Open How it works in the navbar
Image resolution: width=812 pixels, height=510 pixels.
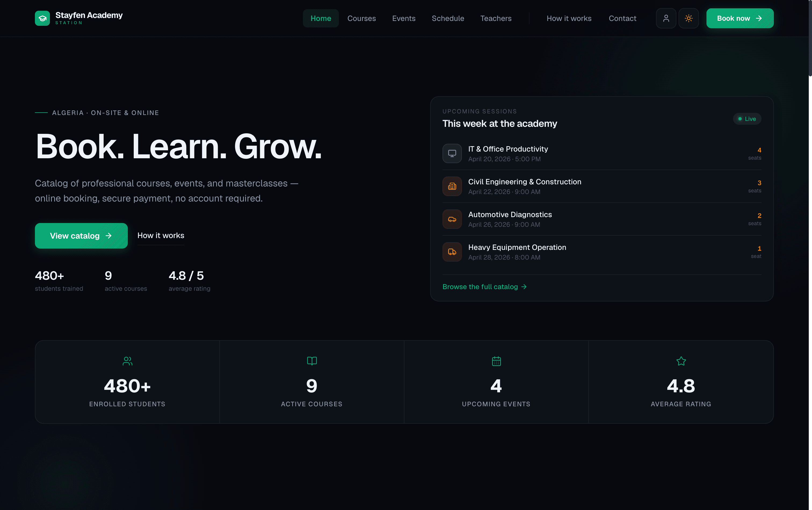click(x=569, y=18)
